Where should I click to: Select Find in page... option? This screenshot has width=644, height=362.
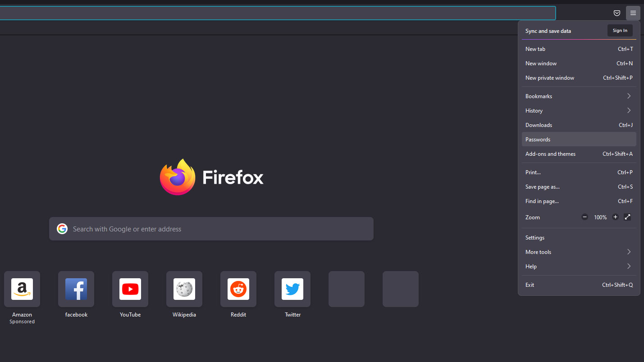click(x=579, y=201)
